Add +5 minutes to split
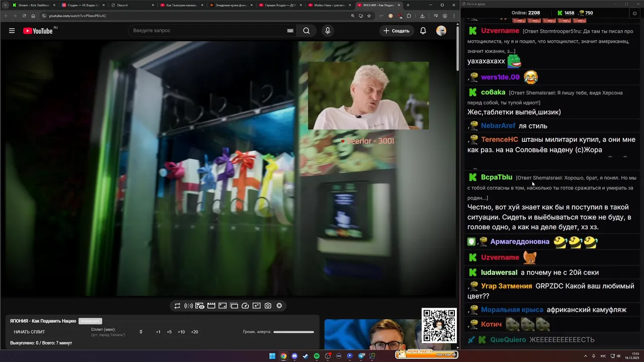Viewport: 644px width, 362px height. pos(169,332)
